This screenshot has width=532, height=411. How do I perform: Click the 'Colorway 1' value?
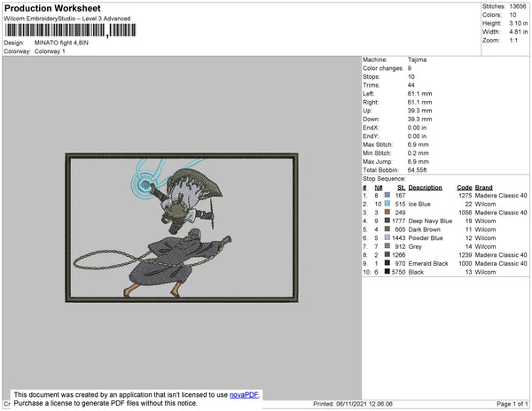50,51
